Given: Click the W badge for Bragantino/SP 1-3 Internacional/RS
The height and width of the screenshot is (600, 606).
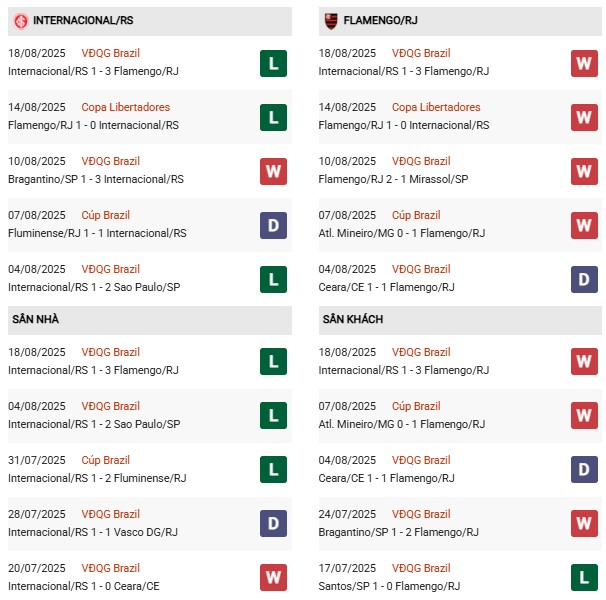Looking at the screenshot, I should 273,171.
